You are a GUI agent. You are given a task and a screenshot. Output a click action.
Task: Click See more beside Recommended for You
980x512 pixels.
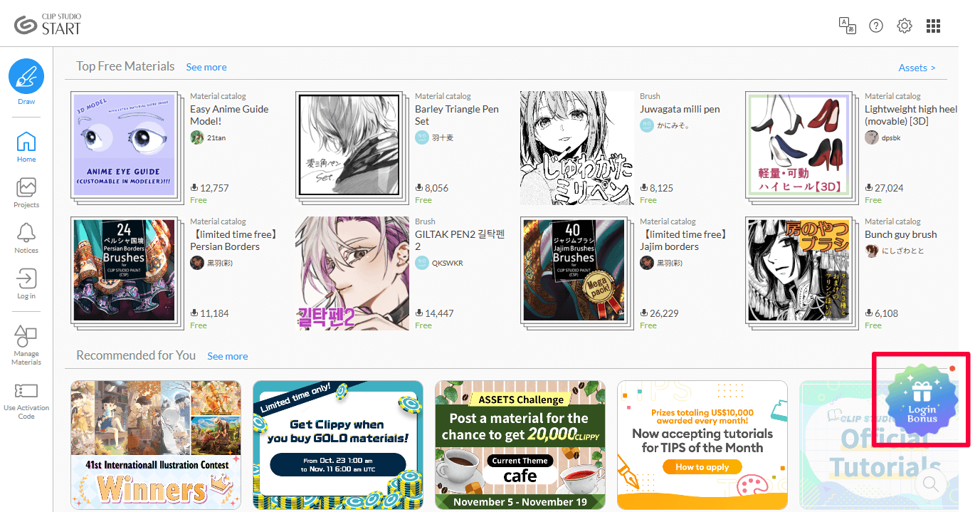(228, 356)
